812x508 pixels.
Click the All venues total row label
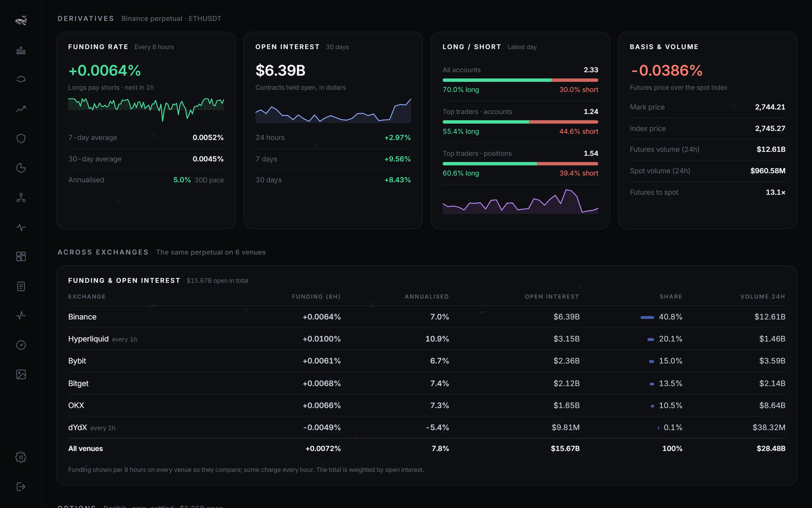coord(85,448)
